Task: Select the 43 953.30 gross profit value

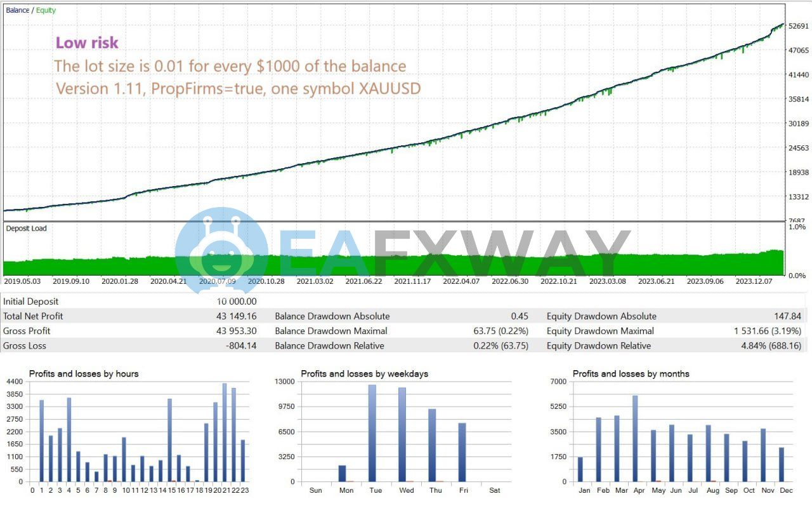Action: click(x=236, y=331)
